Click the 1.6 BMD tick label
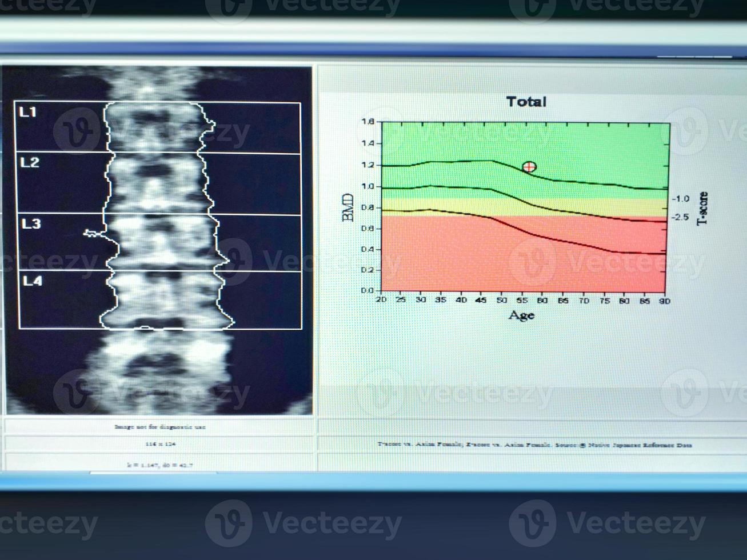Viewport: 747px width, 560px height. pyautogui.click(x=367, y=122)
